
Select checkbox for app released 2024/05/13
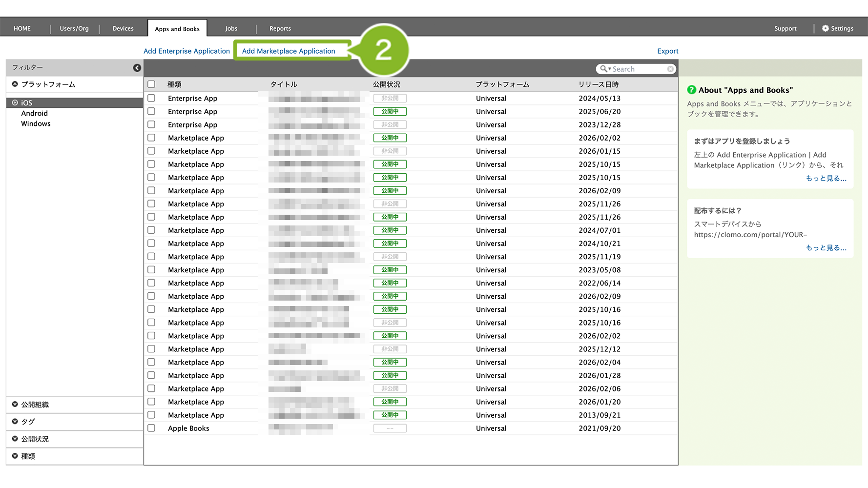pos(151,98)
